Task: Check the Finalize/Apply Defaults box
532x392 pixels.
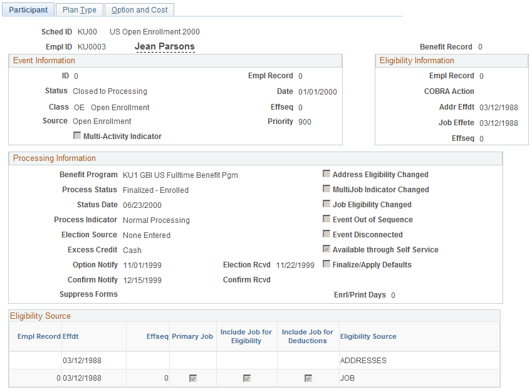Action: 326,263
